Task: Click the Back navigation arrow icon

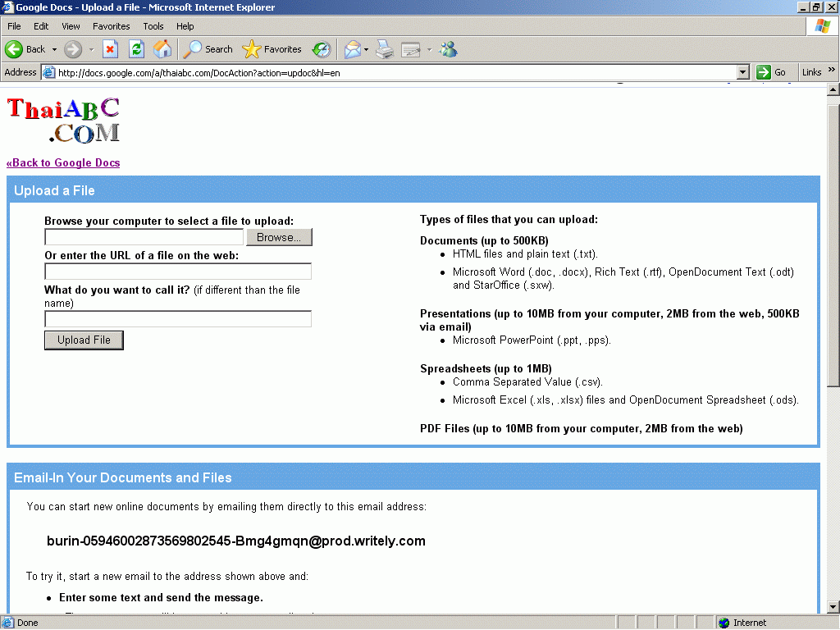Action: 14,49
